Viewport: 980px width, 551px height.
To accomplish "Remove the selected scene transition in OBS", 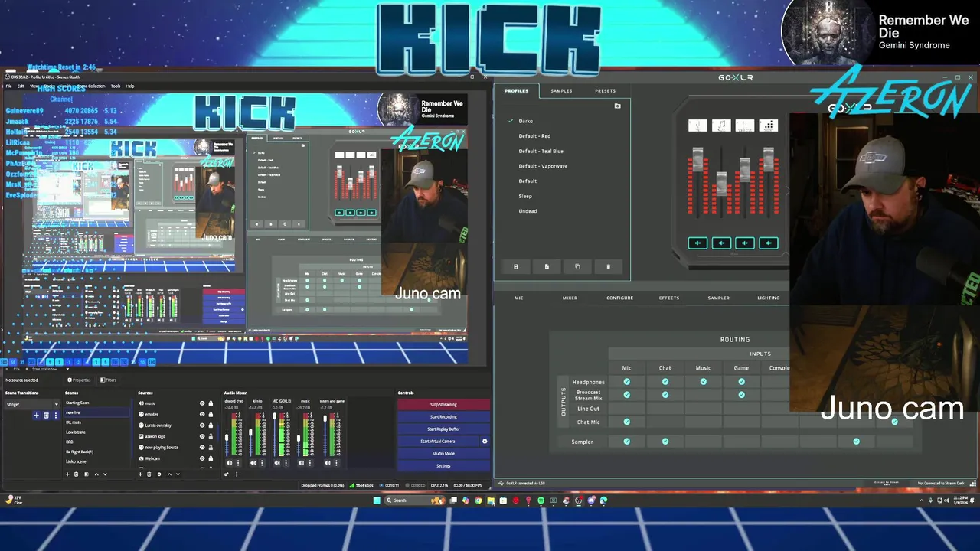I will [46, 416].
